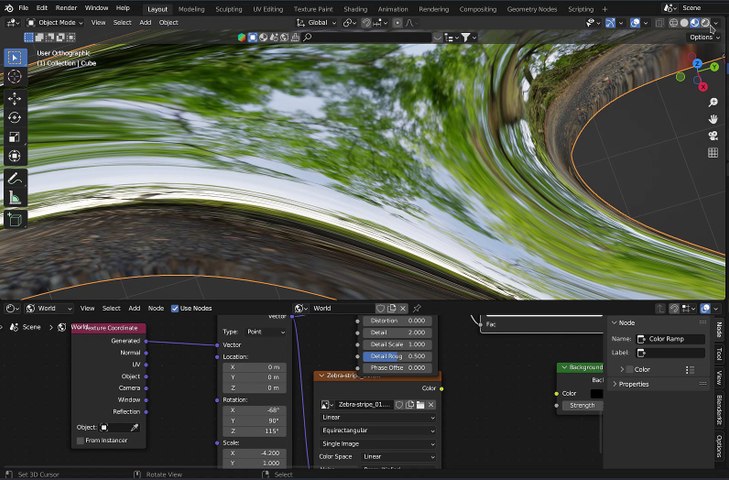The image size is (729, 480).
Task: Pick the Measure tool
Action: point(15,198)
